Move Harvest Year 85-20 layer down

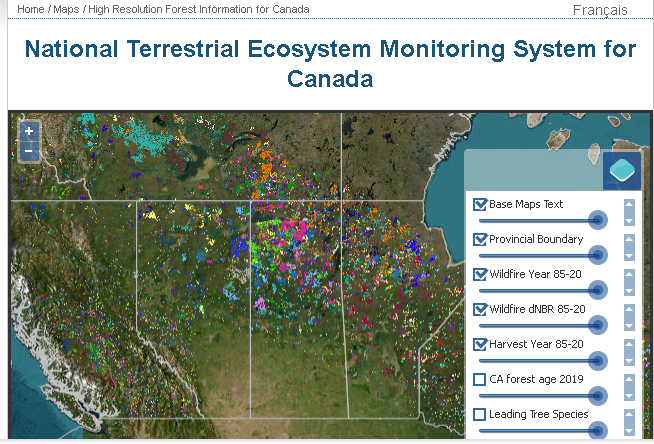pos(629,360)
